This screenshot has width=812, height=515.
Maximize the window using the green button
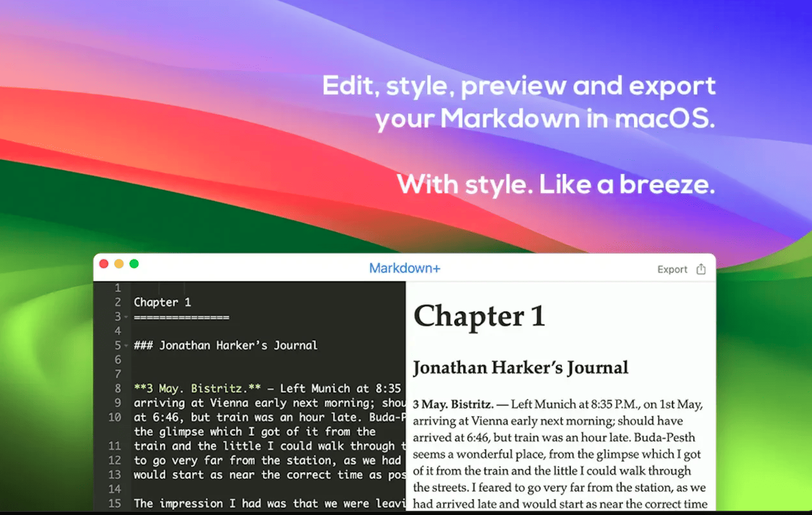[x=134, y=264]
